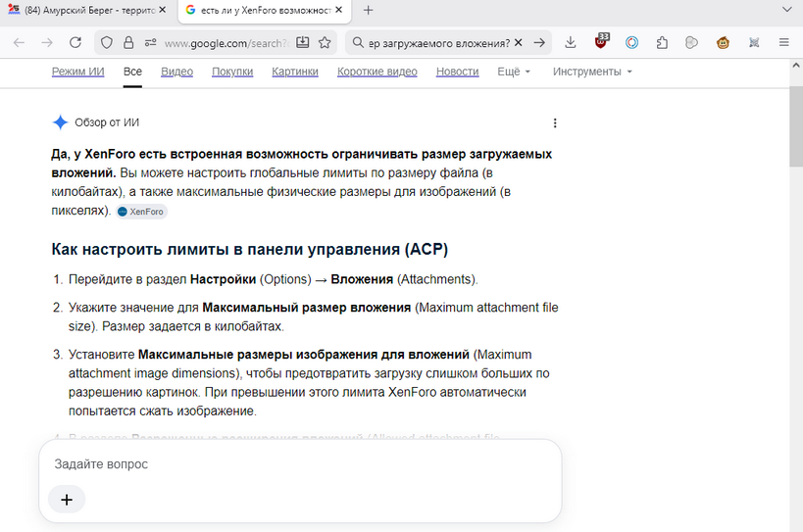
Task: Click the plus button below the question box
Action: pyautogui.click(x=67, y=500)
